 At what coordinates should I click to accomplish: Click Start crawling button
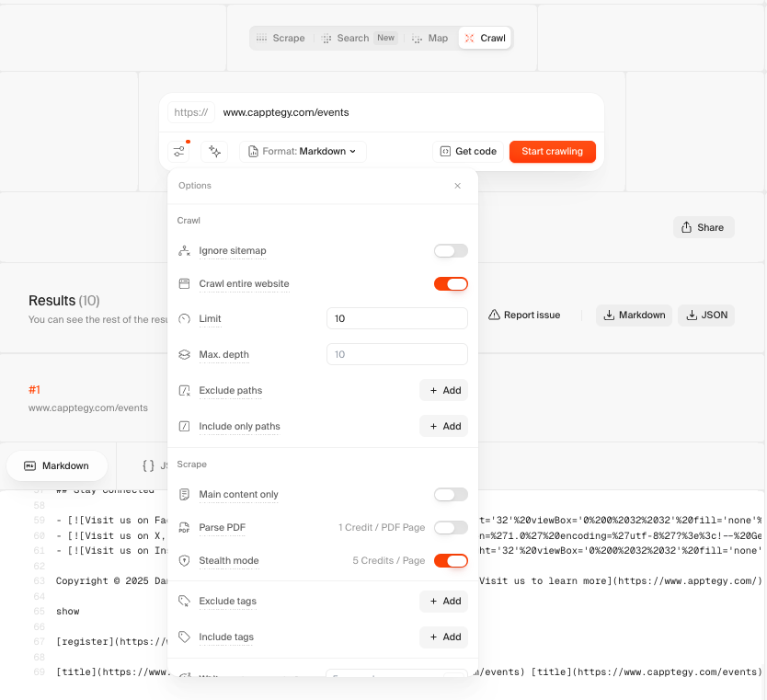(x=553, y=151)
